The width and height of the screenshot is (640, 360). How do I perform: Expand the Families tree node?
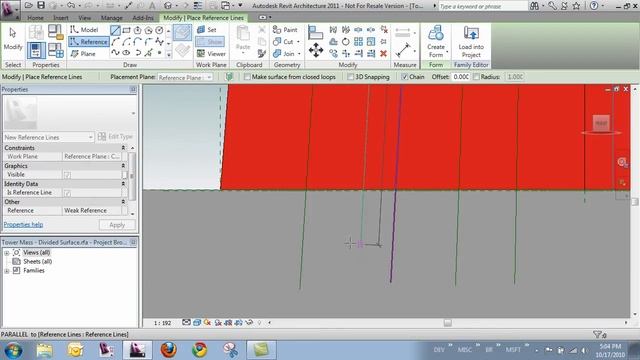click(x=7, y=271)
